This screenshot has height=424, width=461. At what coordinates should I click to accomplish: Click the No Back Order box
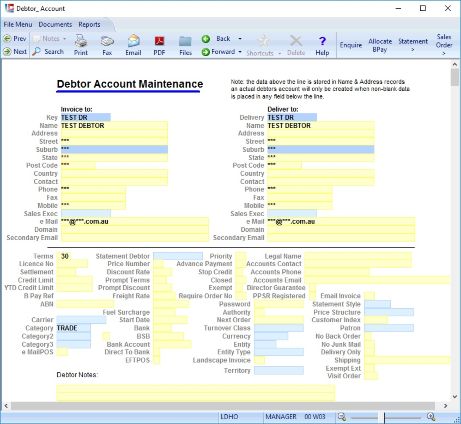368,336
